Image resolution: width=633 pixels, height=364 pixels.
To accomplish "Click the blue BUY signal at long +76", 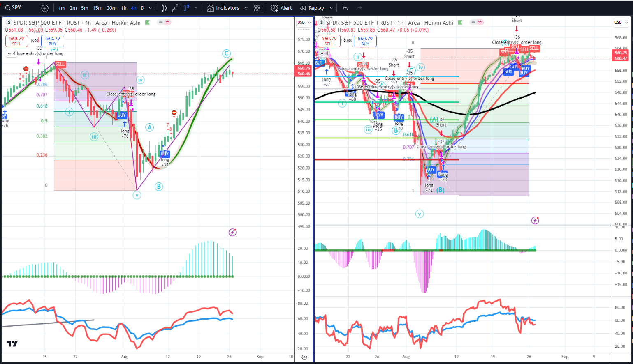I will (x=122, y=115).
